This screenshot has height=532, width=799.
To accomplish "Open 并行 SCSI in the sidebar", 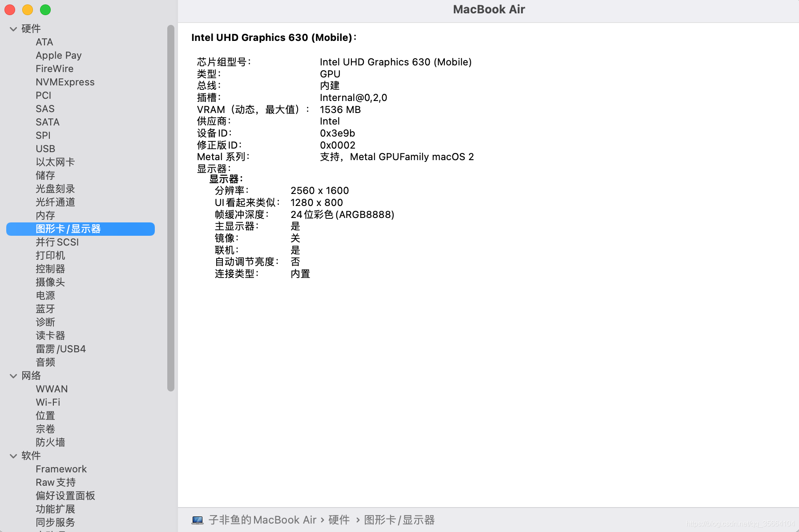I will (57, 242).
